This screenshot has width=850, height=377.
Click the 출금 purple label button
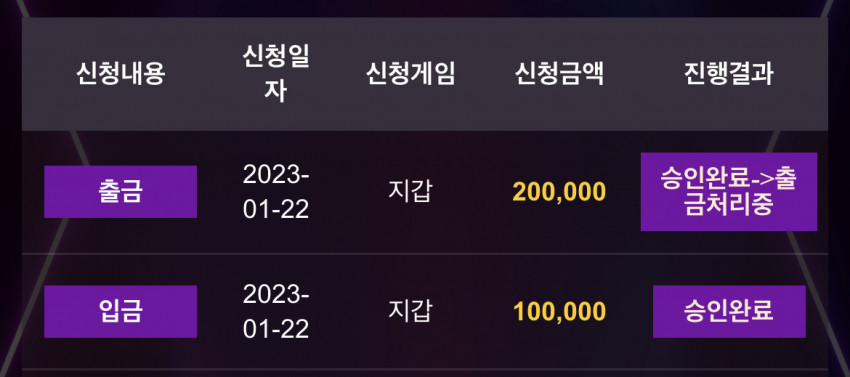point(120,191)
